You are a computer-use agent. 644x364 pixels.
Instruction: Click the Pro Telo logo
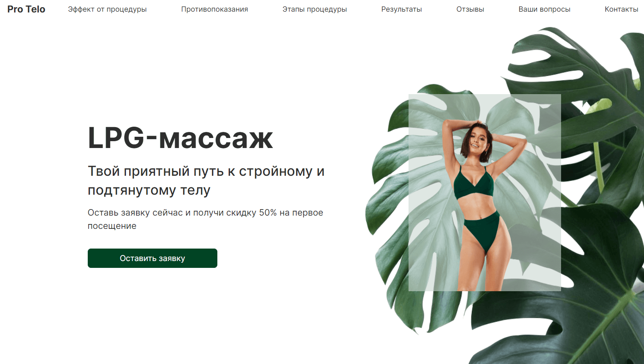point(26,9)
